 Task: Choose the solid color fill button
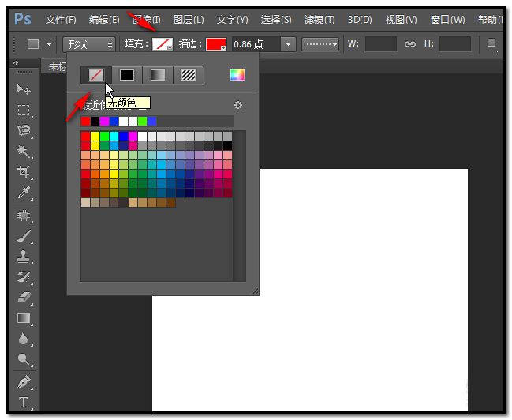click(126, 76)
